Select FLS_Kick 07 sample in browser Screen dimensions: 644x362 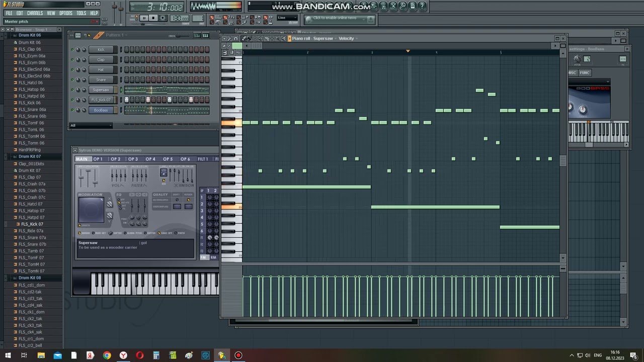point(32,224)
